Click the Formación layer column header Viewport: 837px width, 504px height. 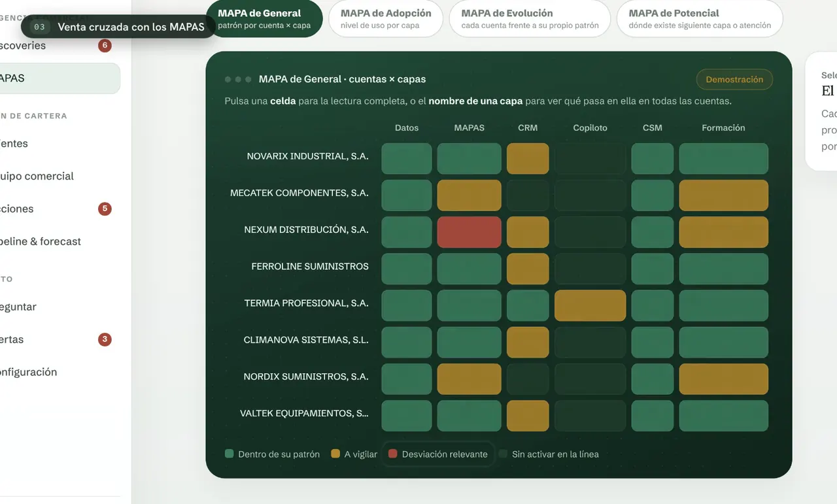click(723, 127)
